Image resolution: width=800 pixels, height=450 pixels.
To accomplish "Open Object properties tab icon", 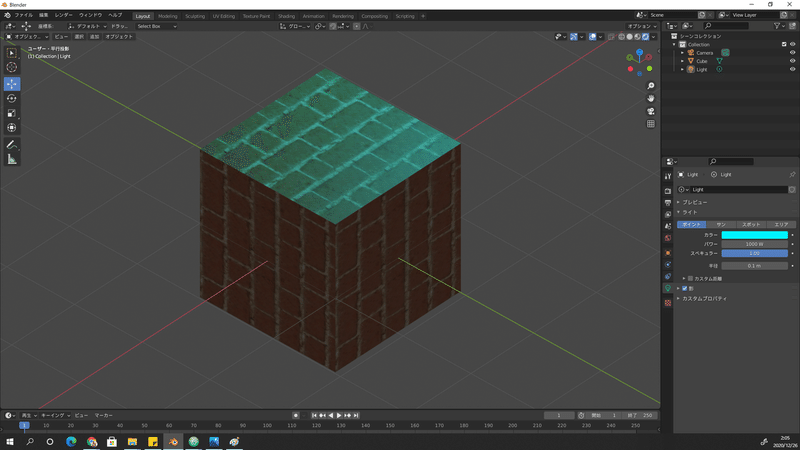I will click(x=668, y=253).
